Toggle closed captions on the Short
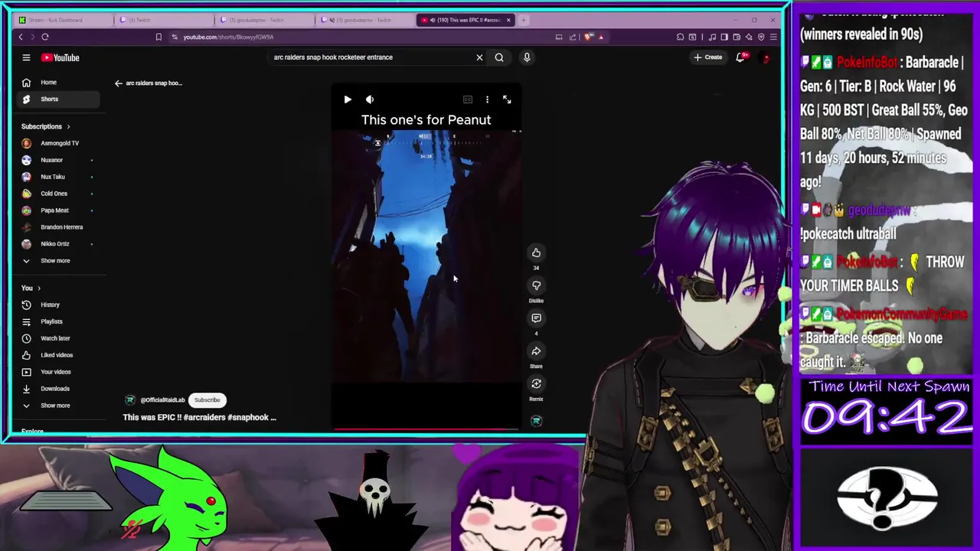 [468, 99]
